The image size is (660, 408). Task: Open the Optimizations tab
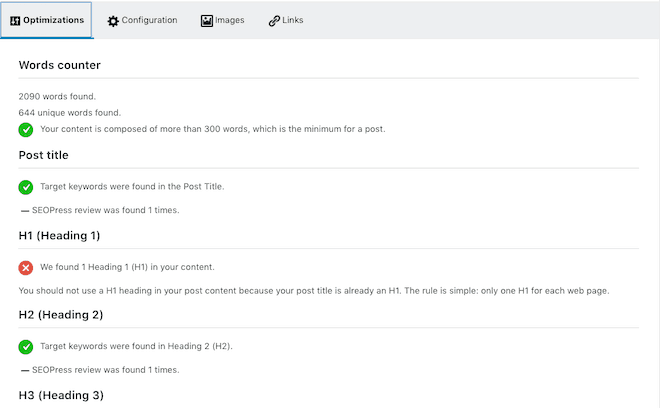point(46,20)
